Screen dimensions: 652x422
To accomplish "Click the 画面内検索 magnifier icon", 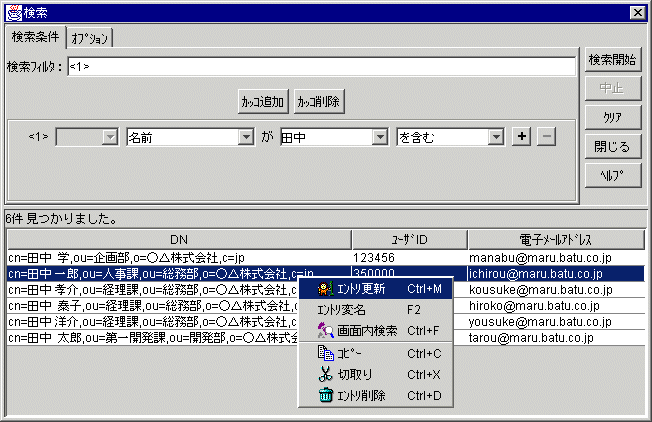I will click(x=325, y=331).
